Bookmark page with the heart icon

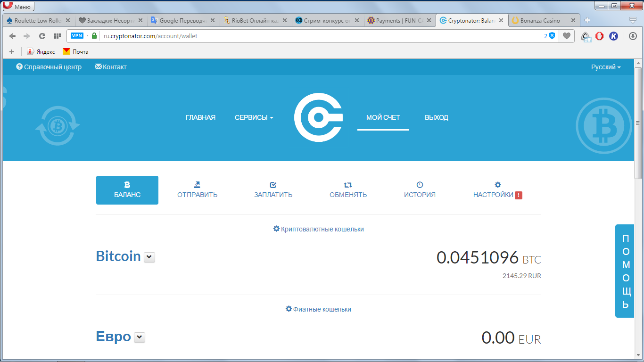[567, 36]
